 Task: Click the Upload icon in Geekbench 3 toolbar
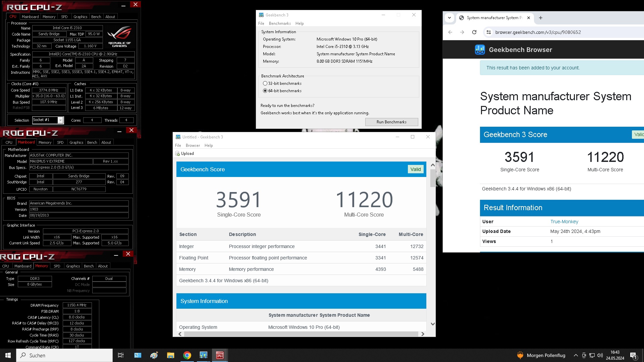tap(177, 154)
